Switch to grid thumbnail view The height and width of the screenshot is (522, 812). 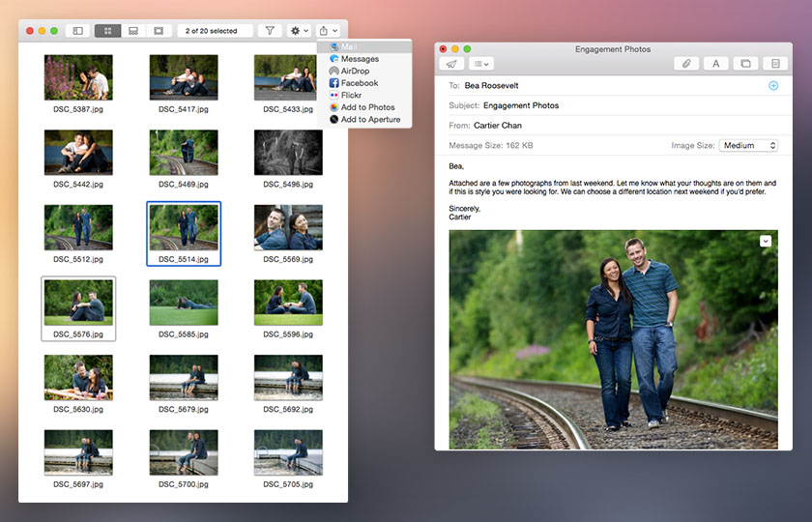(x=107, y=31)
